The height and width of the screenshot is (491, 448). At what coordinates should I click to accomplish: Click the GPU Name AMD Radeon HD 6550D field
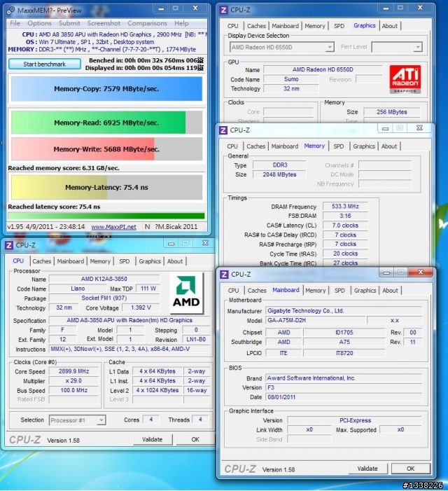click(x=323, y=69)
